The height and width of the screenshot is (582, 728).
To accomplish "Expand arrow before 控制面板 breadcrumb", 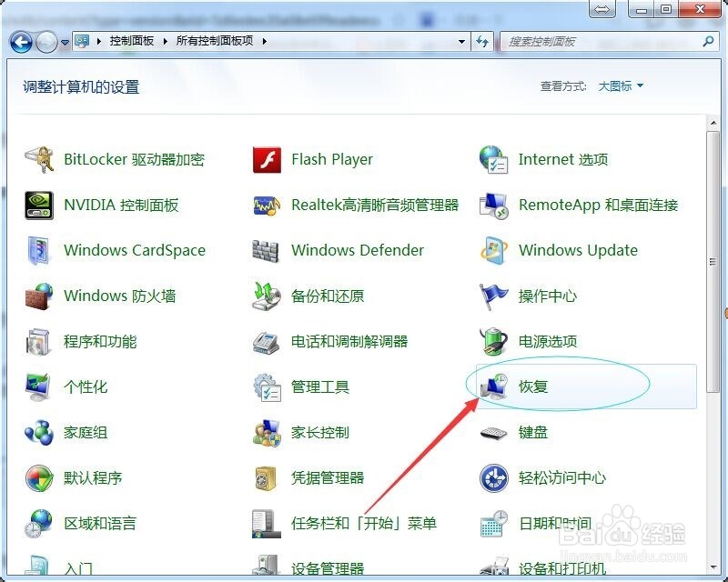I will click(x=99, y=41).
